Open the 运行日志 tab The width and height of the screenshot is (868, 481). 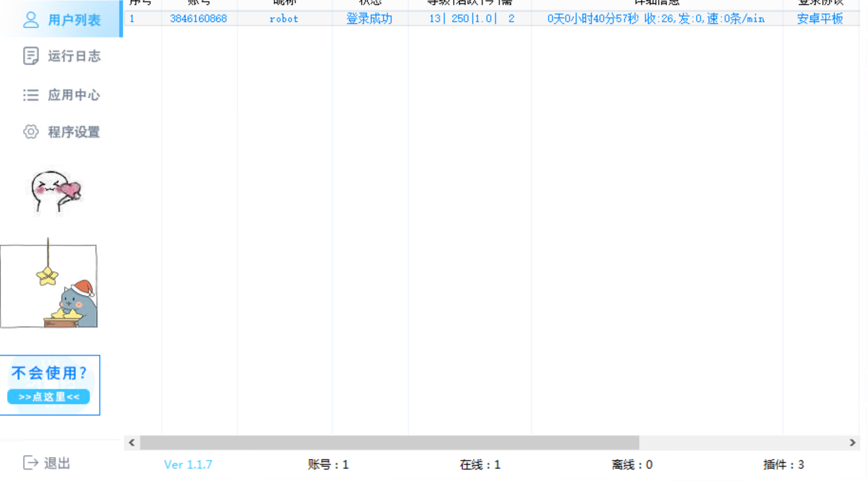61,56
